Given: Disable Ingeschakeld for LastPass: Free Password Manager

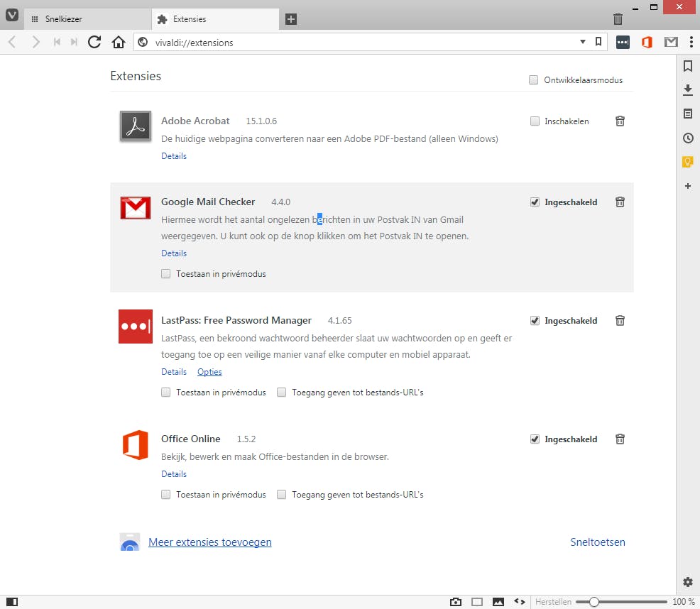Looking at the screenshot, I should (x=534, y=320).
